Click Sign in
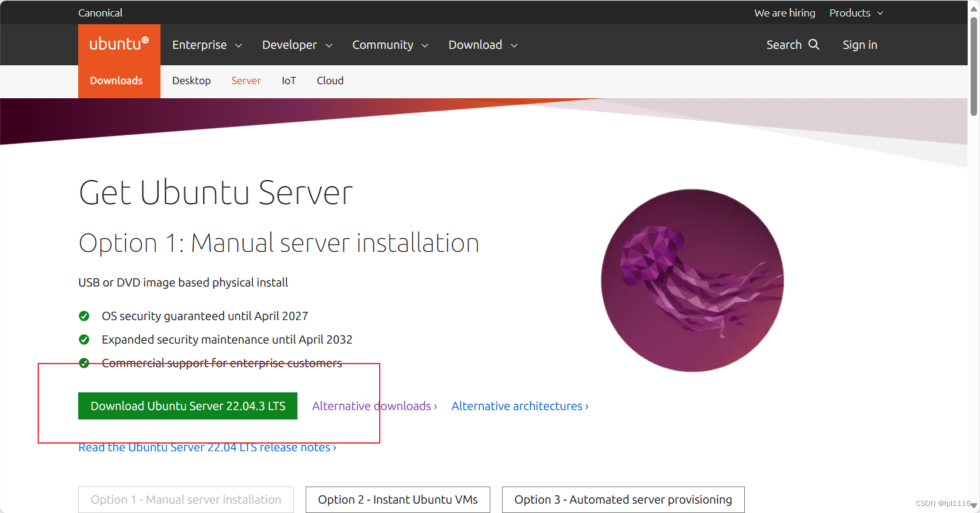Viewport: 980px width, 513px height. [859, 45]
